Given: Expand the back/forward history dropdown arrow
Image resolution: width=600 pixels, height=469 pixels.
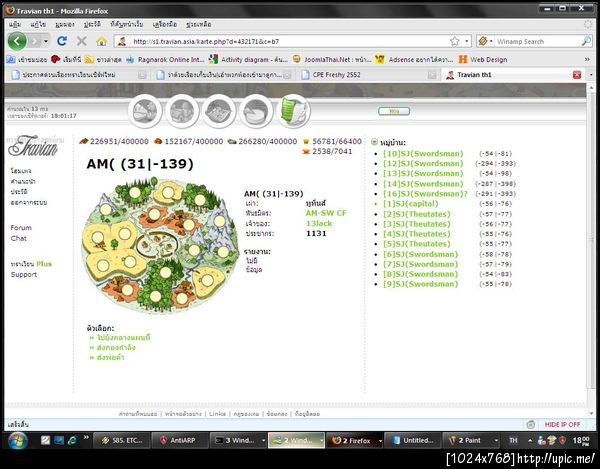Looking at the screenshot, I should (x=46, y=41).
